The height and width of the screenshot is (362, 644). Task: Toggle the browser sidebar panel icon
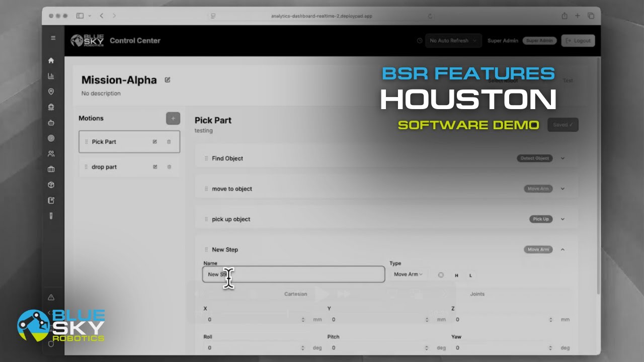tap(80, 16)
